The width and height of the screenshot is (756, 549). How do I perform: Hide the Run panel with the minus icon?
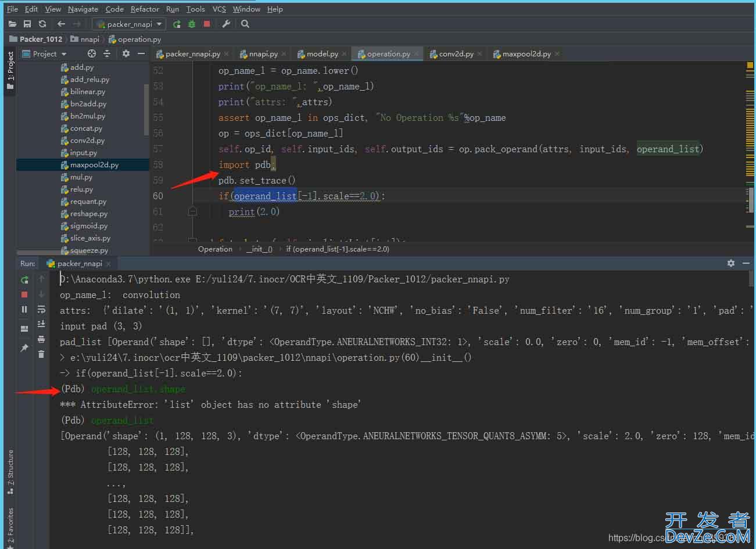[x=746, y=263]
